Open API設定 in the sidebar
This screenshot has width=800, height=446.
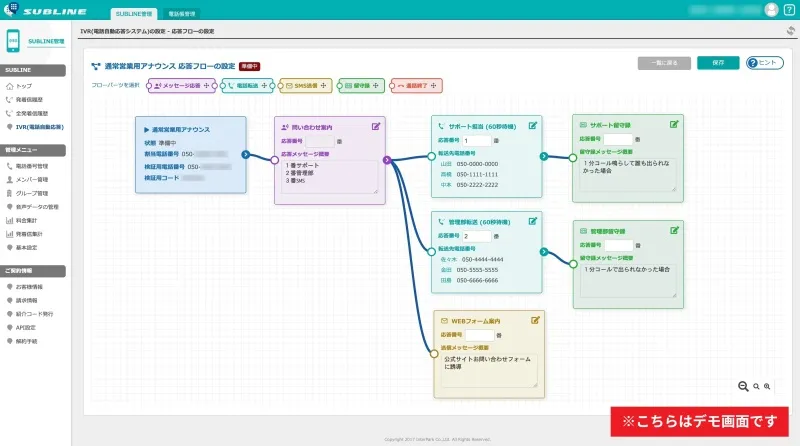20,328
